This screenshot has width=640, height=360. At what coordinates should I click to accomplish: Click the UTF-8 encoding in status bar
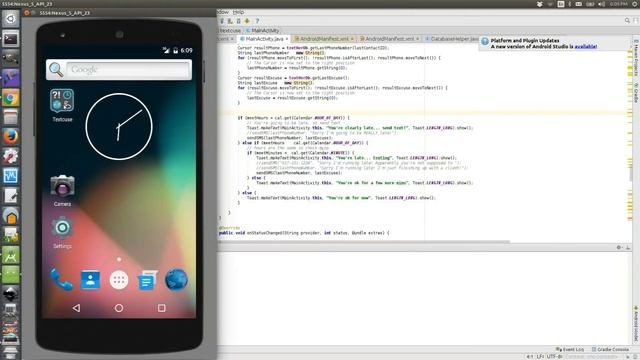pos(554,357)
